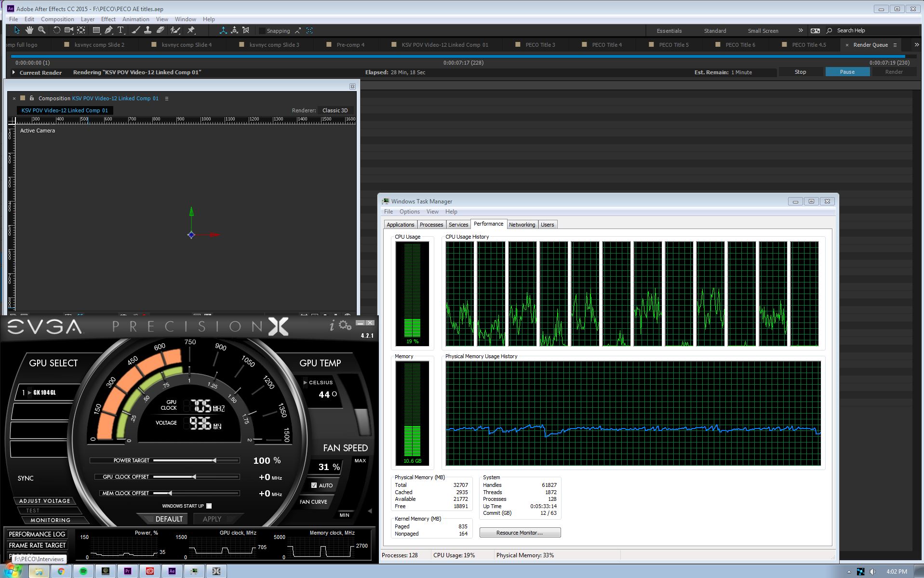Viewport: 924px width, 578px height.
Task: Open the Composition menu
Action: pos(57,19)
